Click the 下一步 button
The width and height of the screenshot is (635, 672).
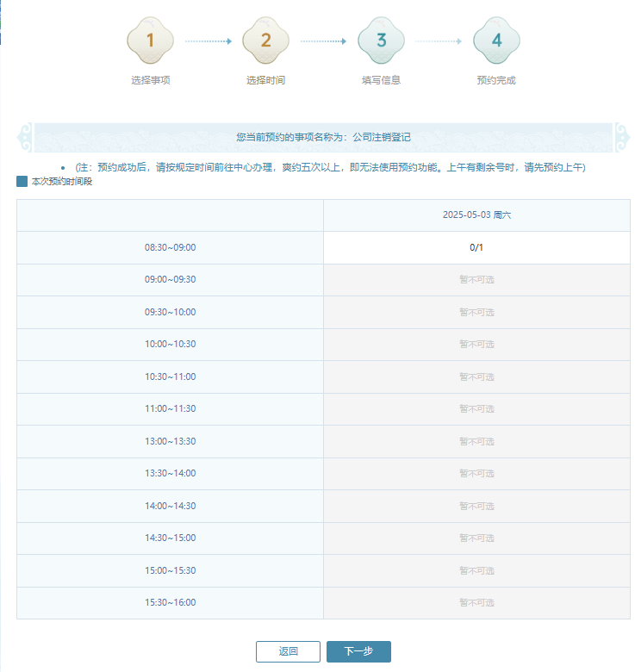tap(358, 651)
